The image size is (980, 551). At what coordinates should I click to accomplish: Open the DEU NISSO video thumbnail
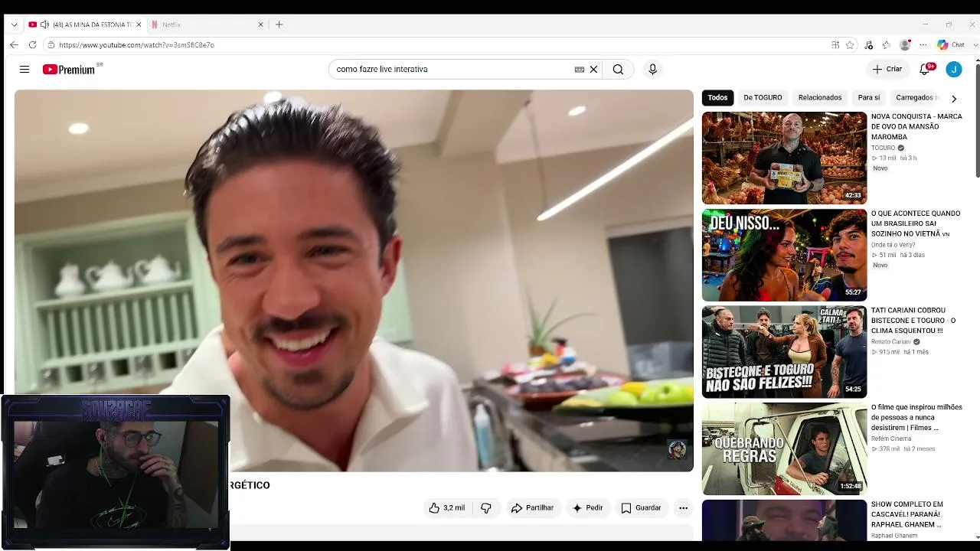784,256
